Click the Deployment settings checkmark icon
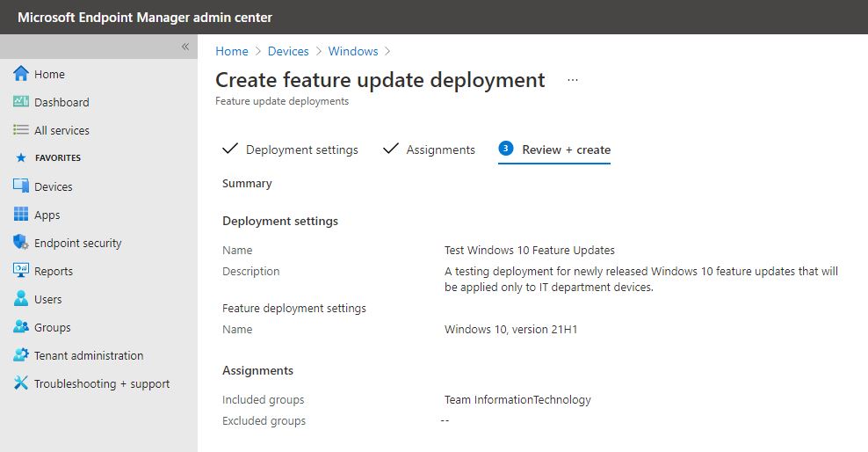Viewport: 868px width, 452px height. click(229, 149)
